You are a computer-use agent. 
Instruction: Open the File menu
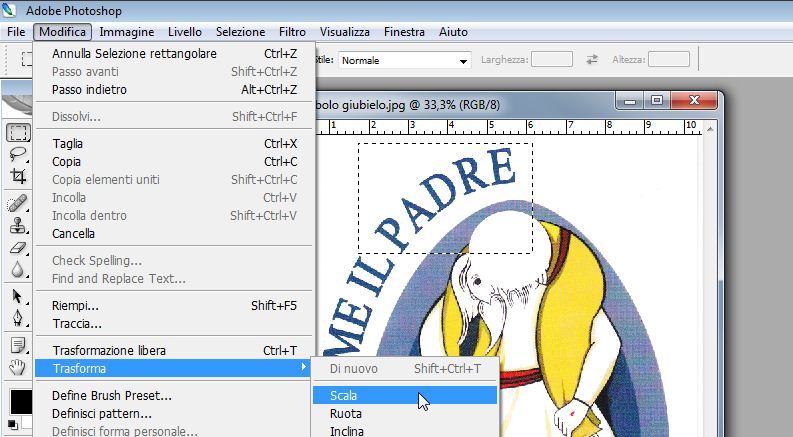coord(16,32)
